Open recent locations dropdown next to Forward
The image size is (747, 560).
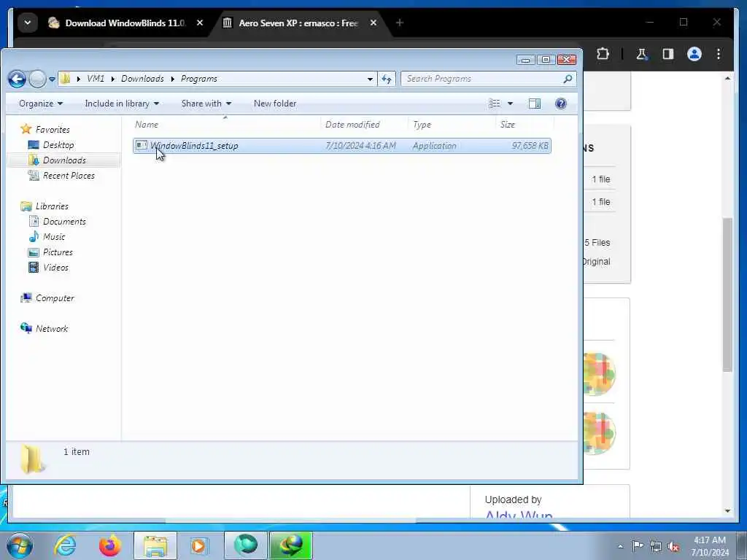tap(52, 79)
